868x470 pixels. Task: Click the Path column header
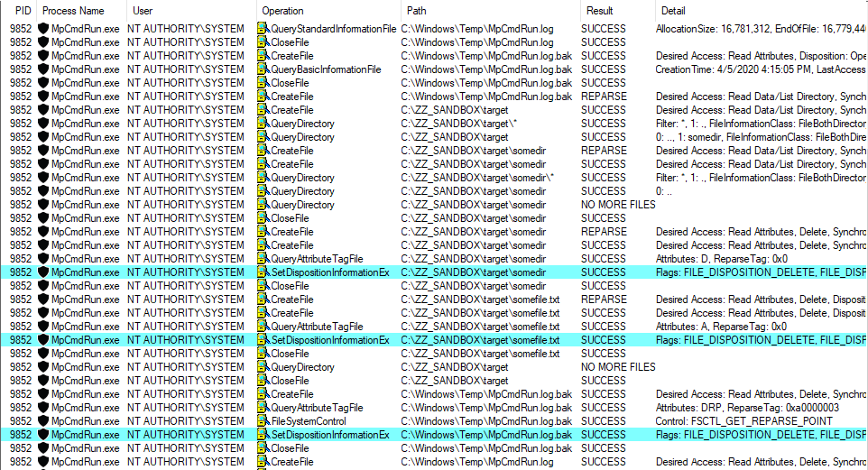[416, 11]
